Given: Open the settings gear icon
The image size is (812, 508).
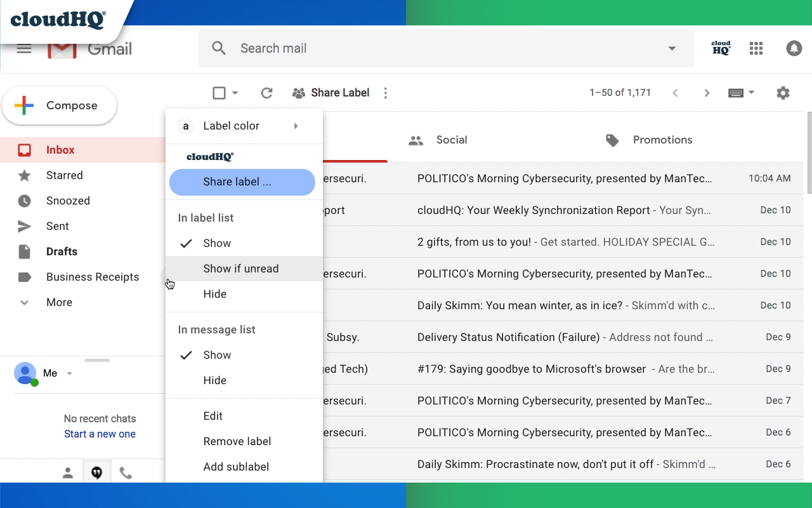Looking at the screenshot, I should coord(783,93).
